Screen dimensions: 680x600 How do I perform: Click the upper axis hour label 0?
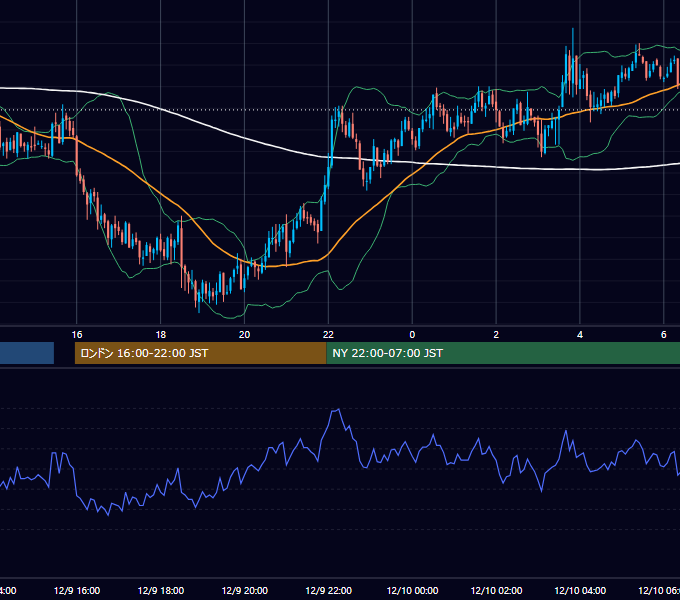click(x=412, y=335)
